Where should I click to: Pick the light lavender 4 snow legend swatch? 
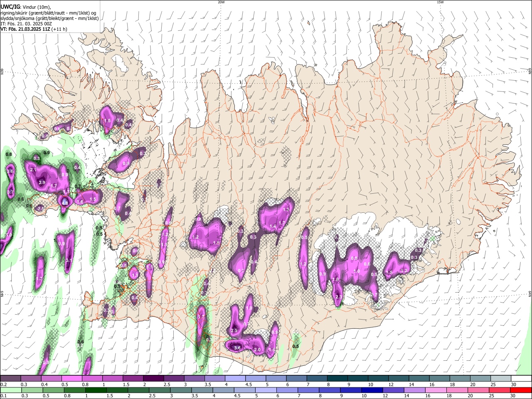pos(235,378)
